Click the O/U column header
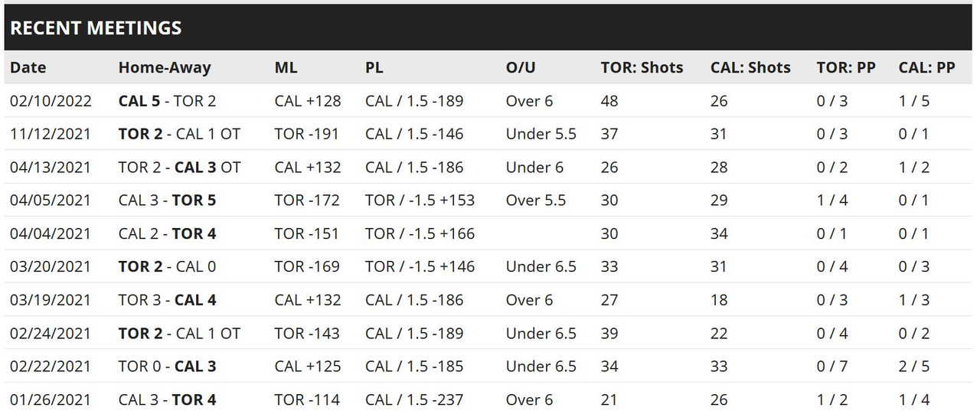980x411 pixels. [x=521, y=67]
